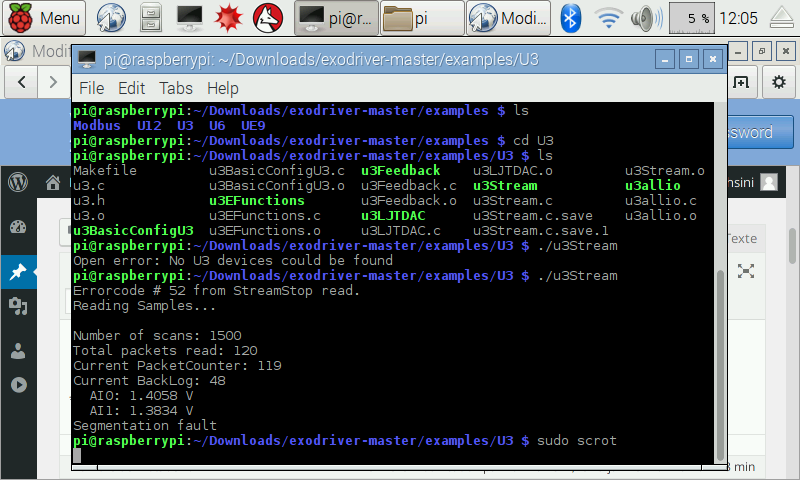This screenshot has width=800, height=480.
Task: Open the terminal Help menu
Action: coord(222,88)
